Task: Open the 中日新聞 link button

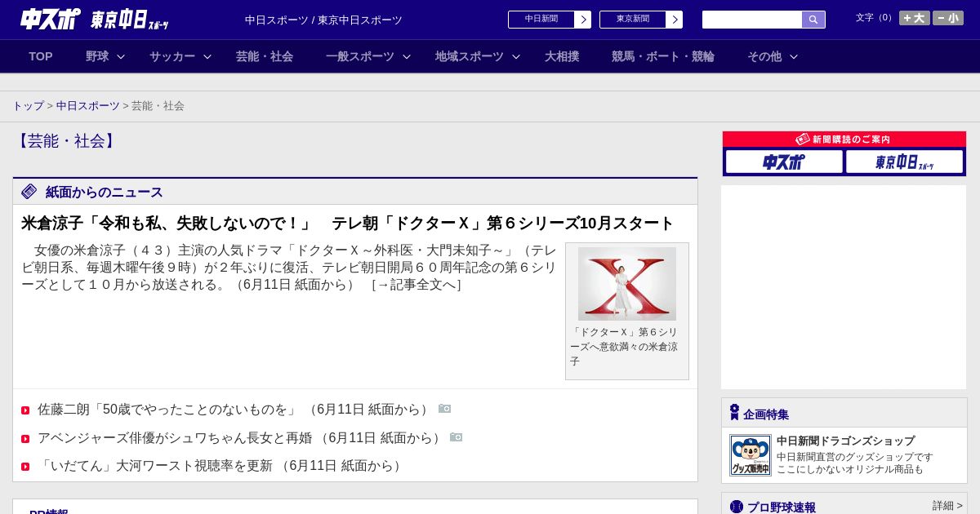Action: (541, 20)
